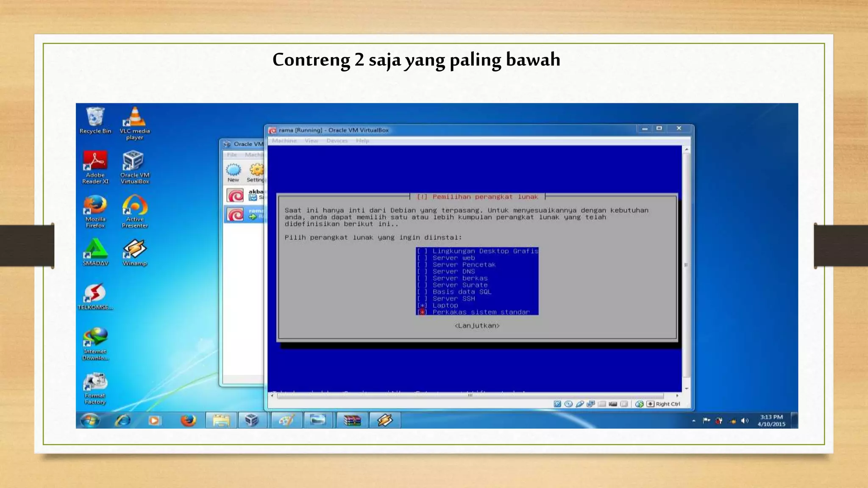The height and width of the screenshot is (488, 868).
Task: Open volume control in system tray
Action: pos(745,421)
